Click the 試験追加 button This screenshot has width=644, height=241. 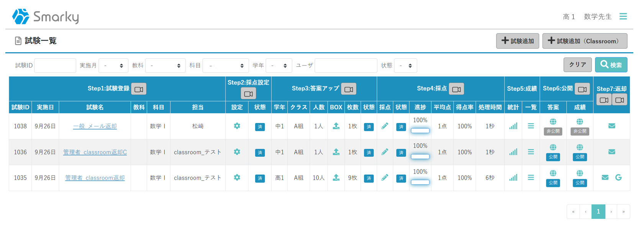coord(517,41)
